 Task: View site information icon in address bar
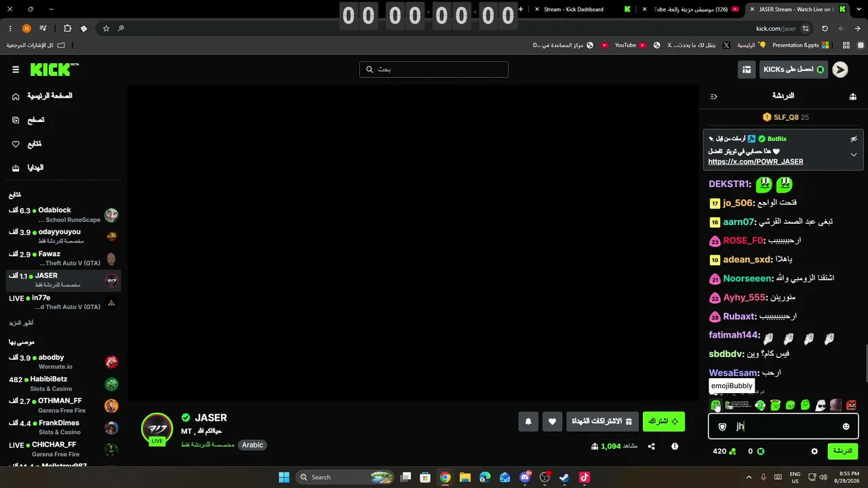click(806, 28)
